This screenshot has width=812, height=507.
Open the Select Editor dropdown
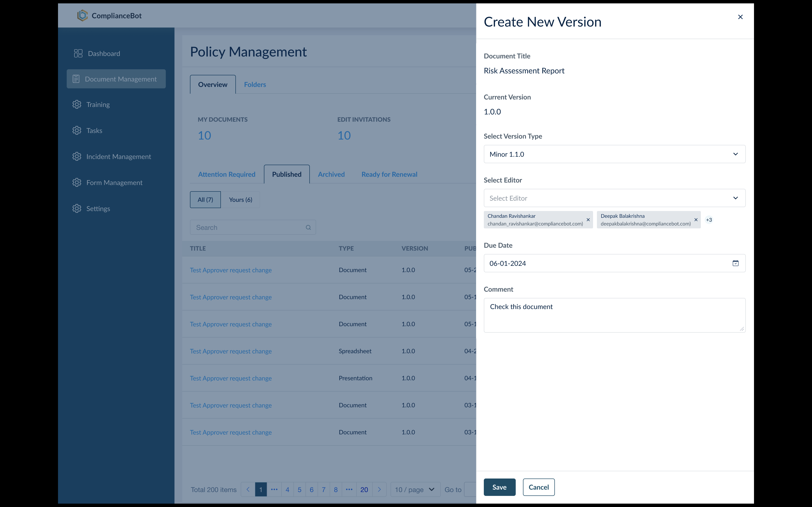pos(614,198)
